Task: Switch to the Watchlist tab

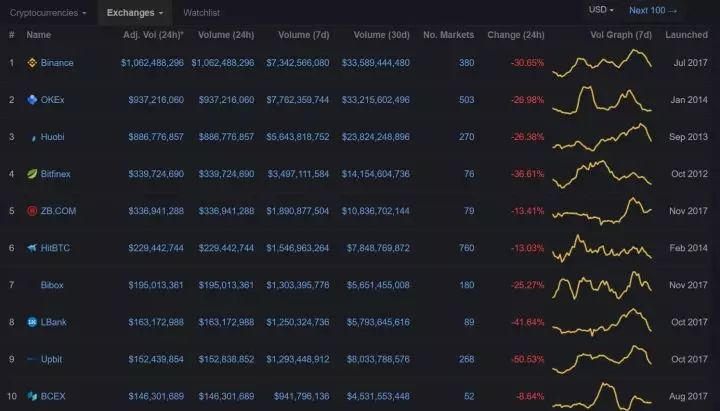Action: tap(202, 13)
